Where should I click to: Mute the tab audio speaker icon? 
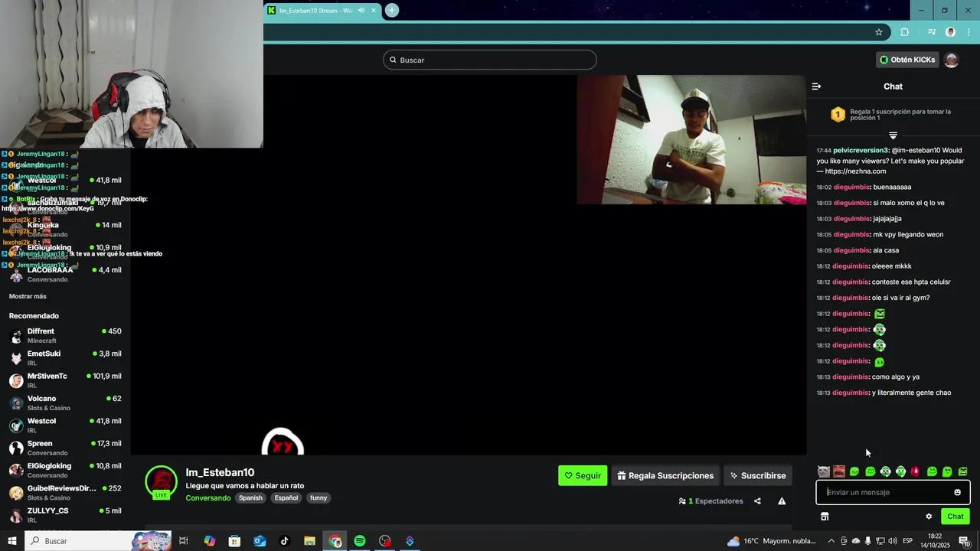point(361,10)
